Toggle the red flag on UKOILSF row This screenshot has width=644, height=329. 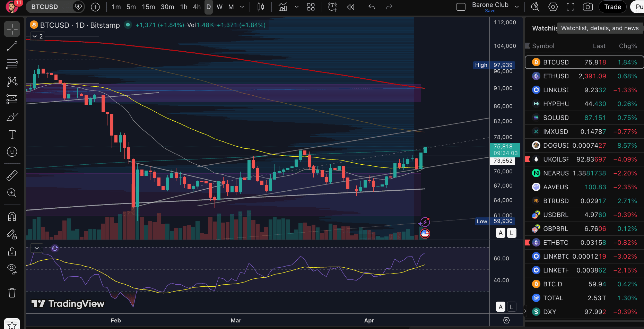528,159
